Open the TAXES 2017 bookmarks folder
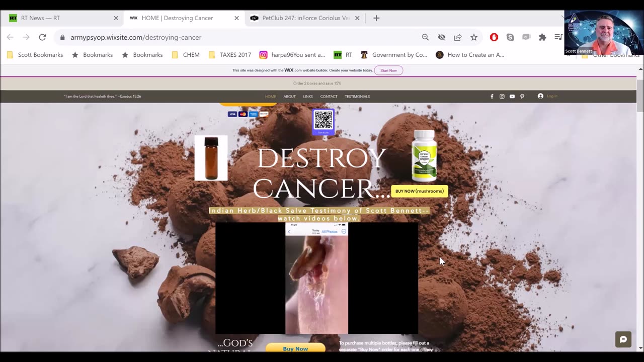Image resolution: width=644 pixels, height=362 pixels. 230,55
